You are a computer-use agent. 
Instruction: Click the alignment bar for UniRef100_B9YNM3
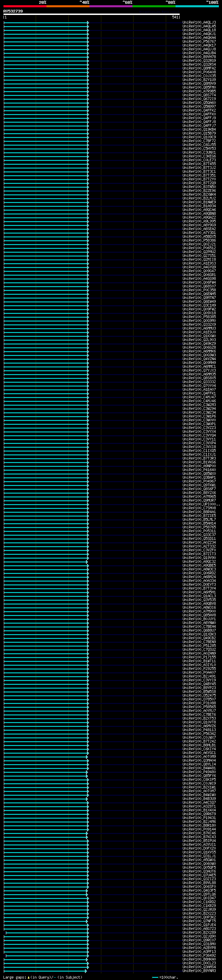pos(45,971)
